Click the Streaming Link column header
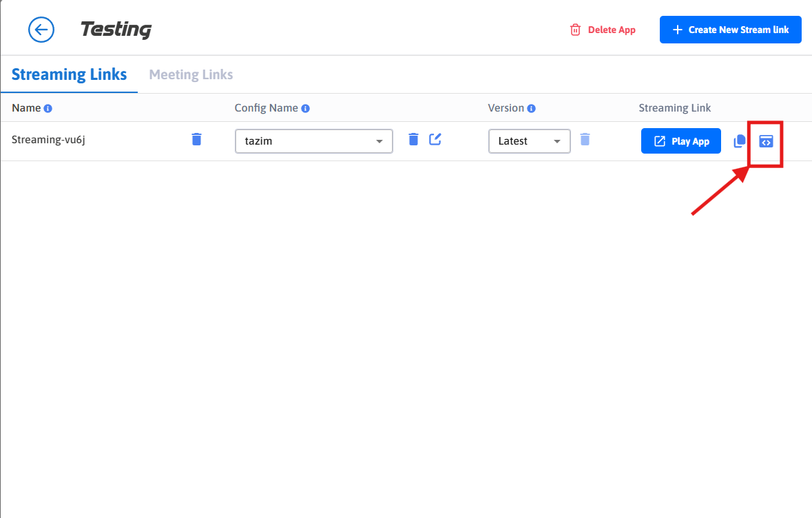 [674, 107]
